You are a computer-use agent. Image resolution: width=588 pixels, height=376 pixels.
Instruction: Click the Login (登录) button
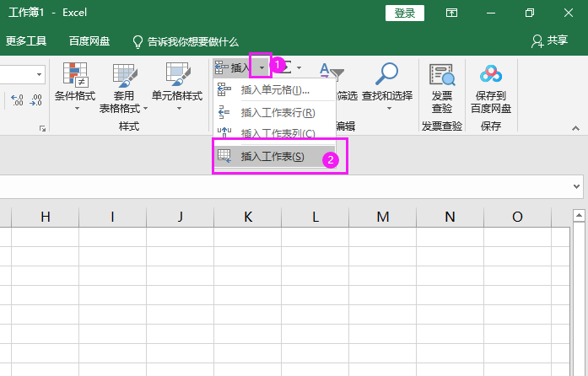click(405, 13)
